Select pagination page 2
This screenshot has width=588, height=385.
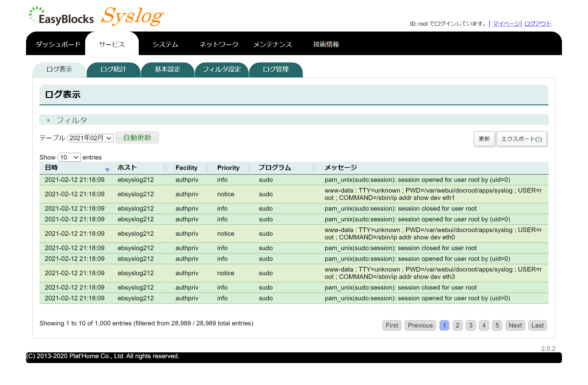[x=458, y=325]
